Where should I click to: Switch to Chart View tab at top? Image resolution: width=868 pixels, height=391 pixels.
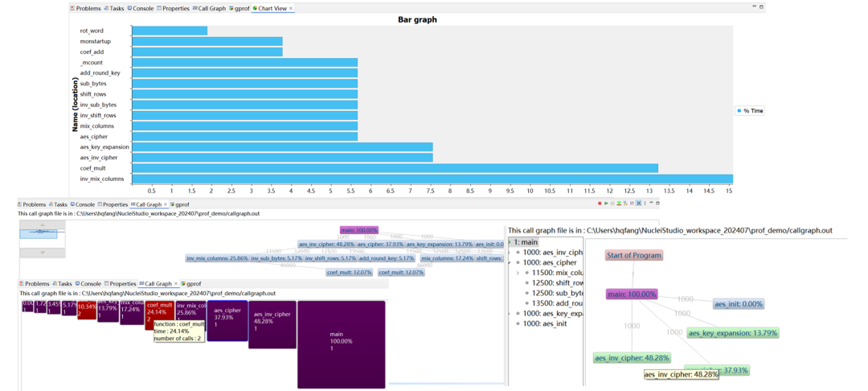(272, 8)
